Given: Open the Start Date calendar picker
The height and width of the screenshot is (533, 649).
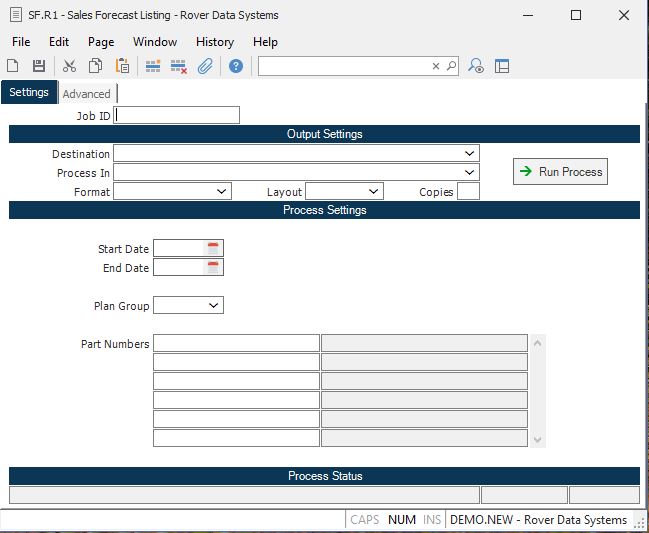Looking at the screenshot, I should tap(213, 248).
